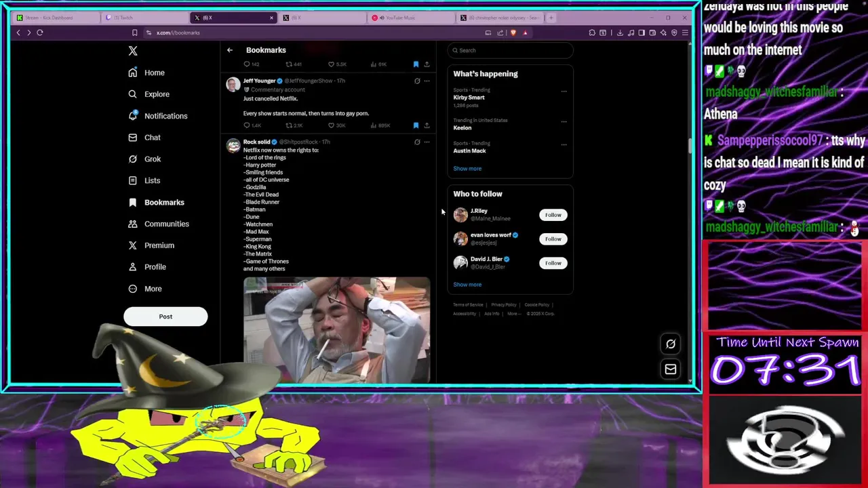This screenshot has height=488, width=868.
Task: Remove bookmark on Jeff Younger's post
Action: 416,125
